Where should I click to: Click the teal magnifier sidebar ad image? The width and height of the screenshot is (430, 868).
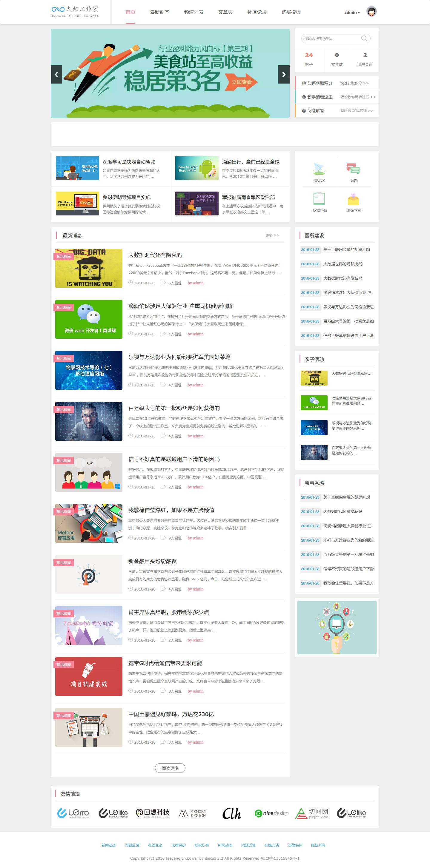point(337,628)
